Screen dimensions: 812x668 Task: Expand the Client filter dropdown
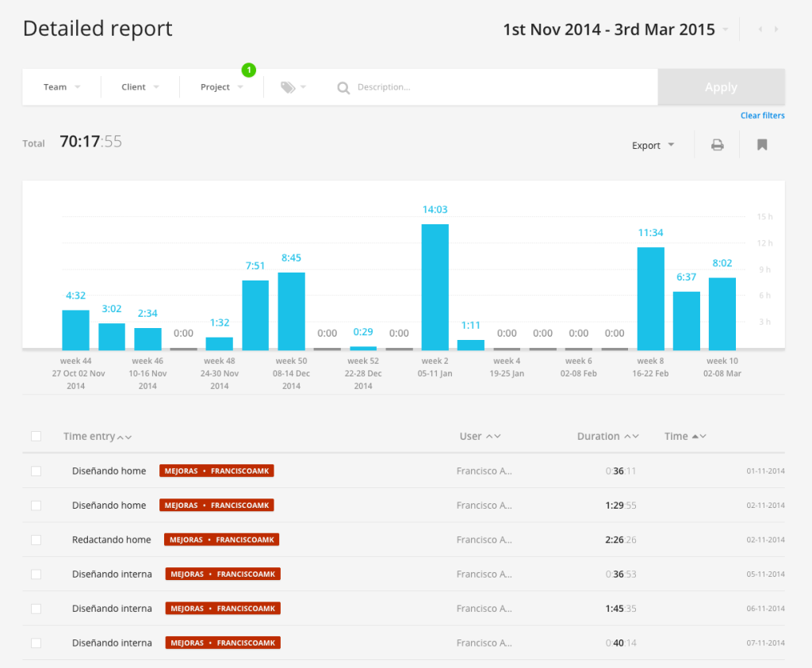[x=140, y=87]
